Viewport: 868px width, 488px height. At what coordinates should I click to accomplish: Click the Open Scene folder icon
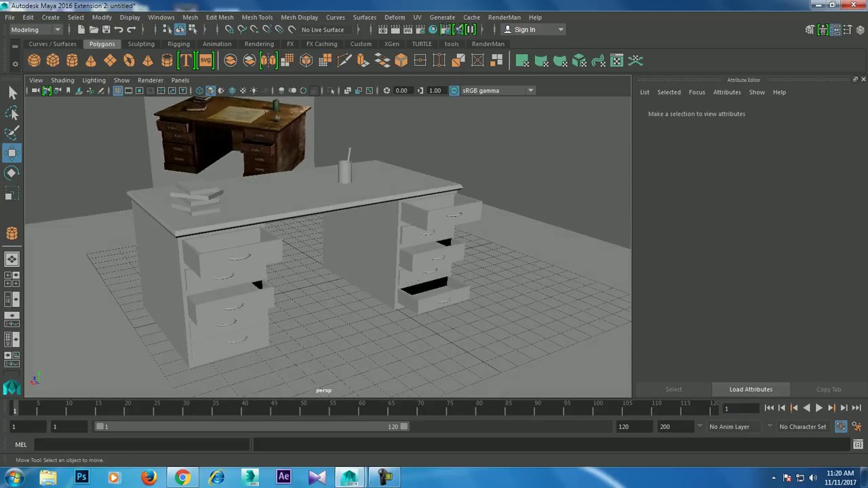point(94,30)
